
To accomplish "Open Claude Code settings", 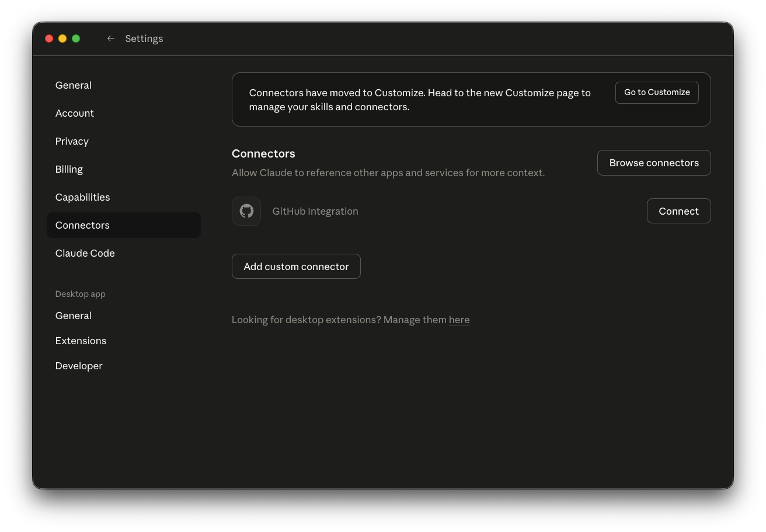I will tap(124, 253).
